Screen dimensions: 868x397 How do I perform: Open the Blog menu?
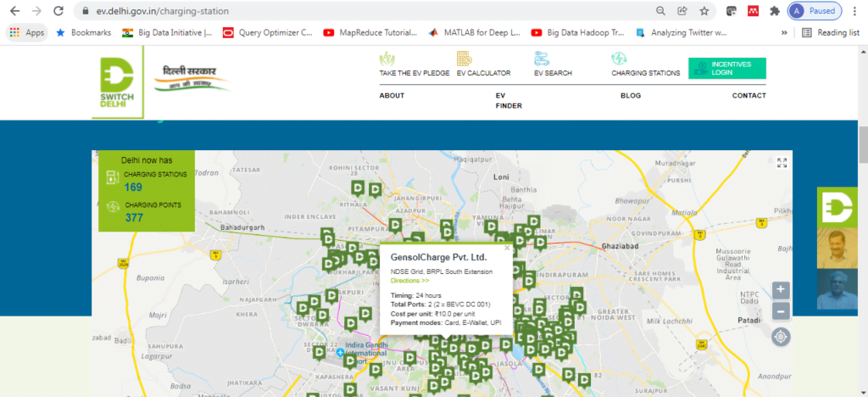click(x=631, y=95)
